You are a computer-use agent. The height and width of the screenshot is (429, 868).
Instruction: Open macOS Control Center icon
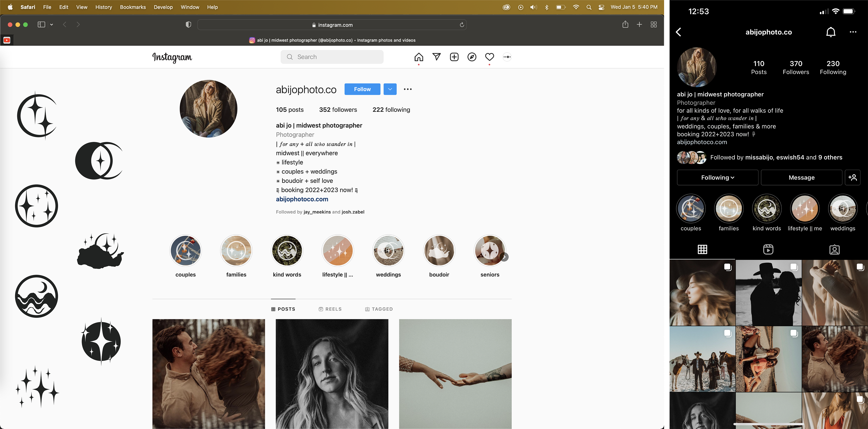601,7
